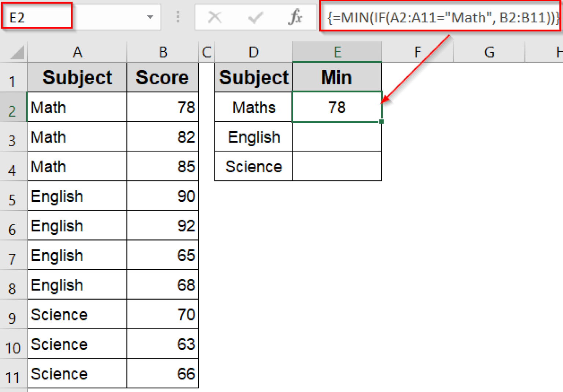Click the empty Min cell beside English
This screenshot has height=392, width=563.
click(337, 137)
